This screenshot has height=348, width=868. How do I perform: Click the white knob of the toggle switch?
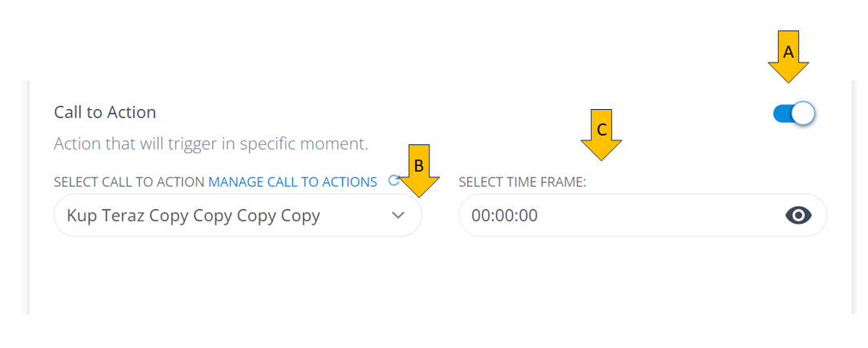click(803, 114)
